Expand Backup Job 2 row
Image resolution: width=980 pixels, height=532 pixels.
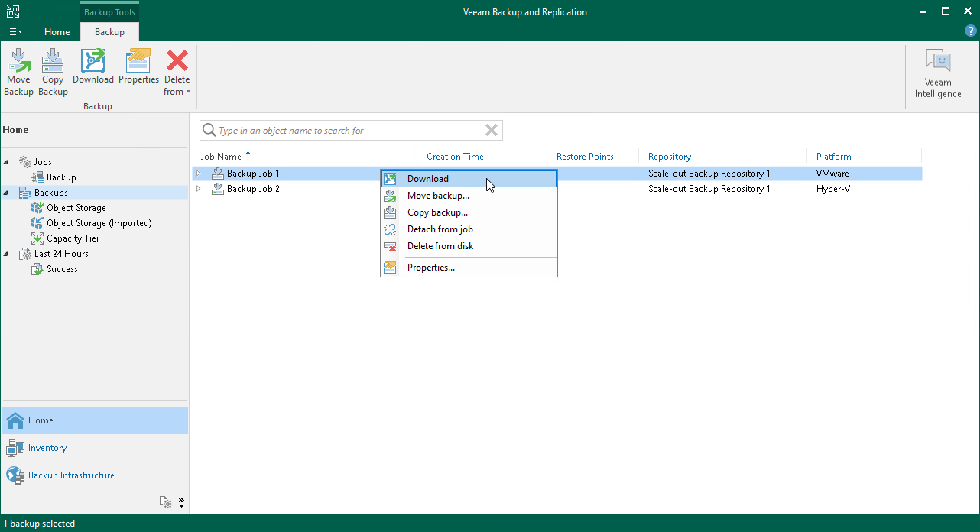pos(199,189)
